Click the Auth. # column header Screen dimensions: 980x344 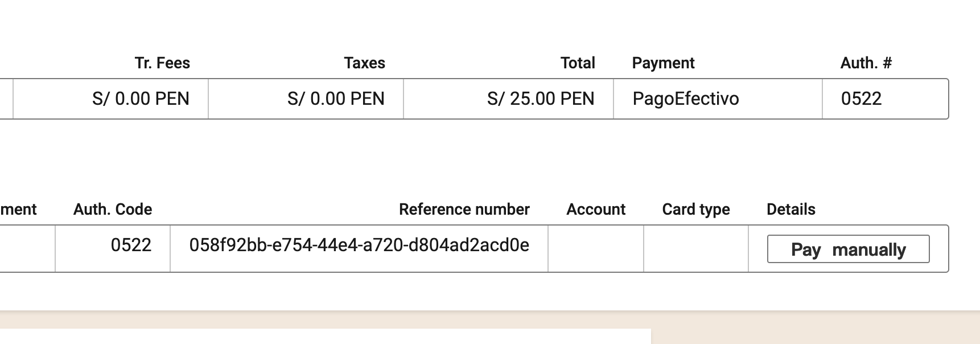tap(866, 63)
